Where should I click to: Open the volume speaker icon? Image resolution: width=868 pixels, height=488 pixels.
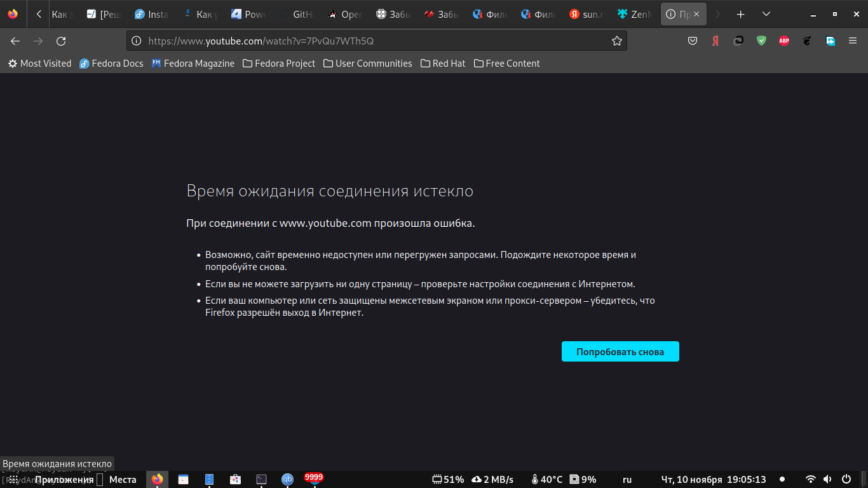(827, 479)
